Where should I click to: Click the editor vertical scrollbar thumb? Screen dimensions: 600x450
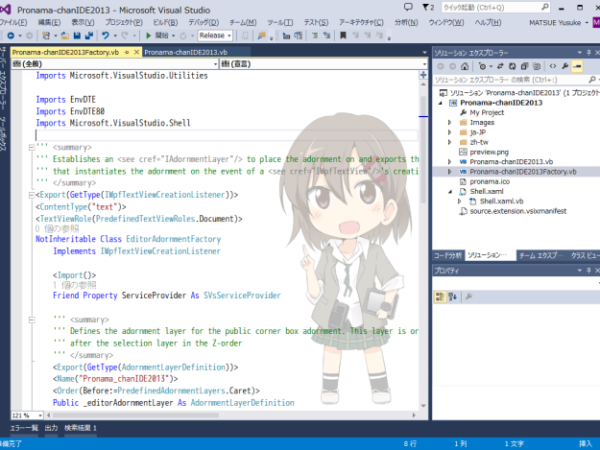423,149
